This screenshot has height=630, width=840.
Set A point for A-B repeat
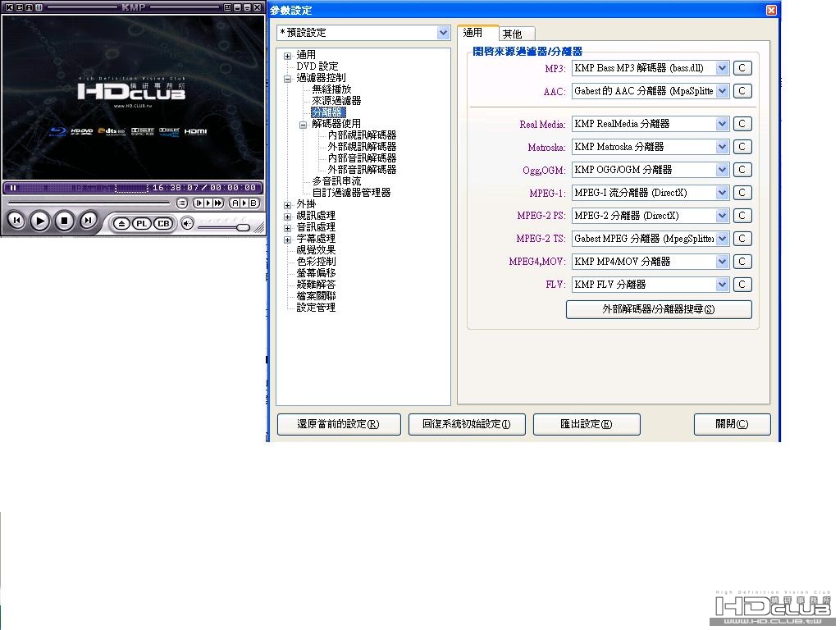point(235,203)
